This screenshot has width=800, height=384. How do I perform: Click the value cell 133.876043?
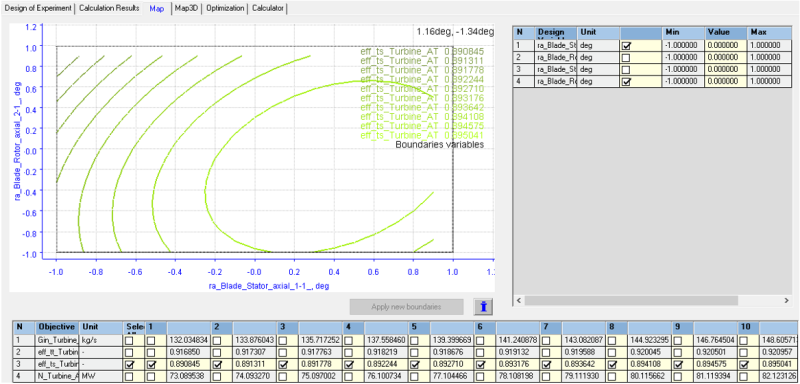pos(255,340)
